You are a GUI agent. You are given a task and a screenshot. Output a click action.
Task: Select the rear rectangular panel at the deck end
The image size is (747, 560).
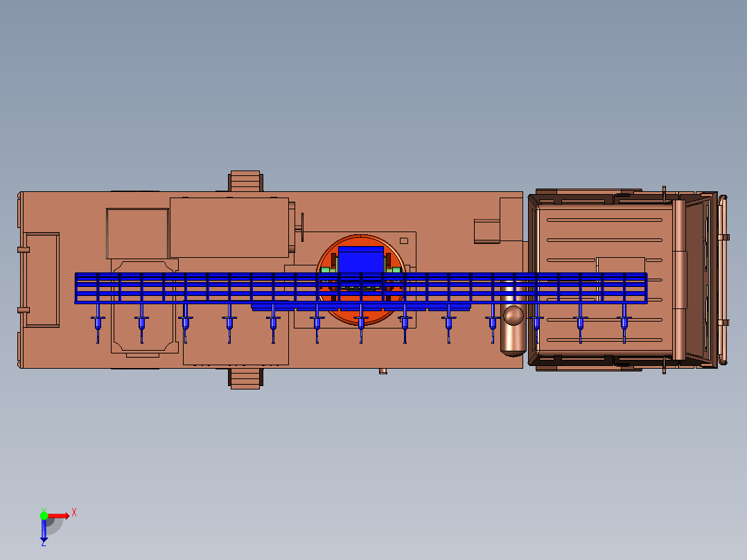click(42, 280)
